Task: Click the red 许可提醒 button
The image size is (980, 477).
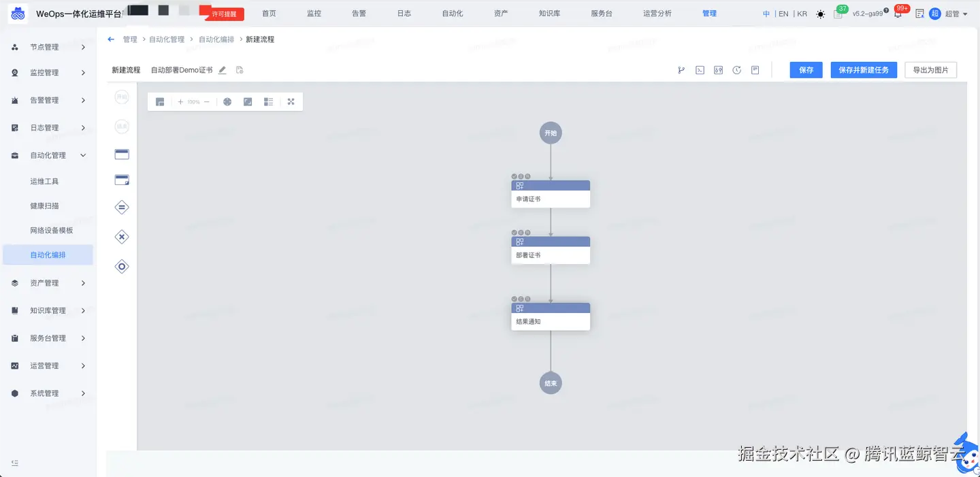Action: (x=225, y=14)
